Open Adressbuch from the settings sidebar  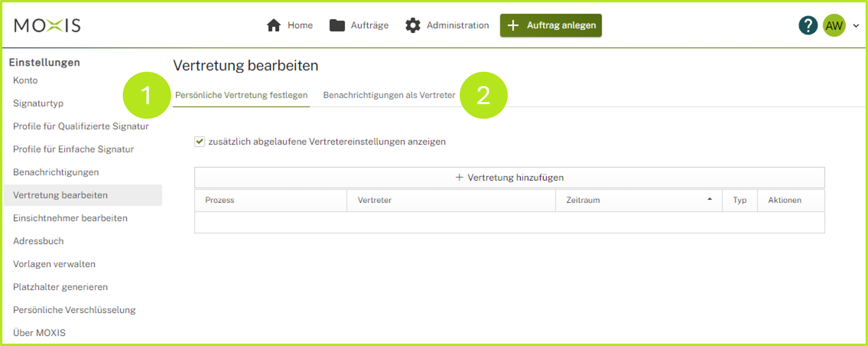pos(38,241)
